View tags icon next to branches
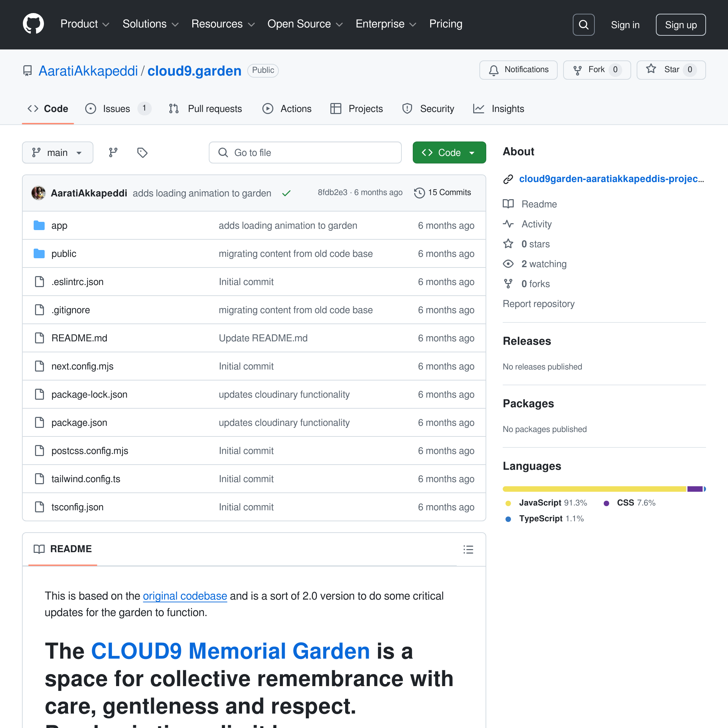728x728 pixels. point(142,152)
